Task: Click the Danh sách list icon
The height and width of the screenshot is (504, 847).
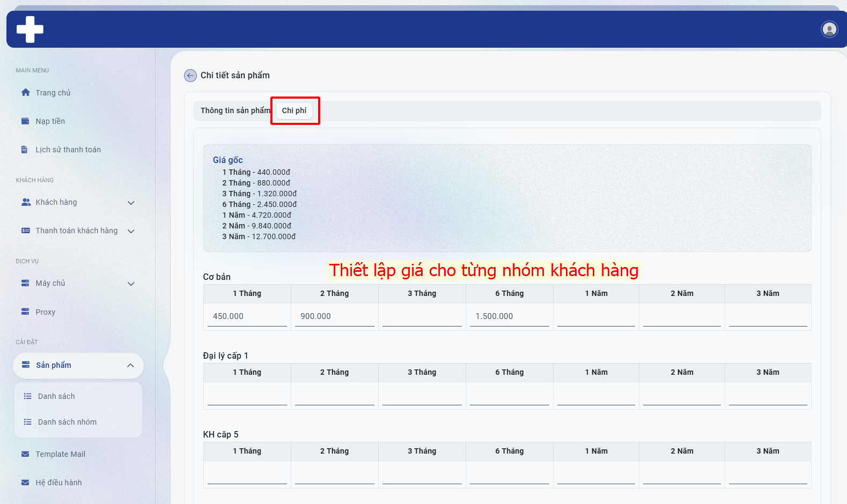Action: (x=28, y=396)
